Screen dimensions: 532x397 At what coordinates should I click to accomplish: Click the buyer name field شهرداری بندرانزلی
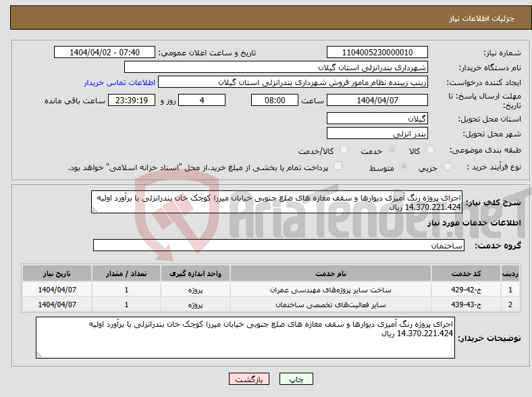tap(276, 68)
